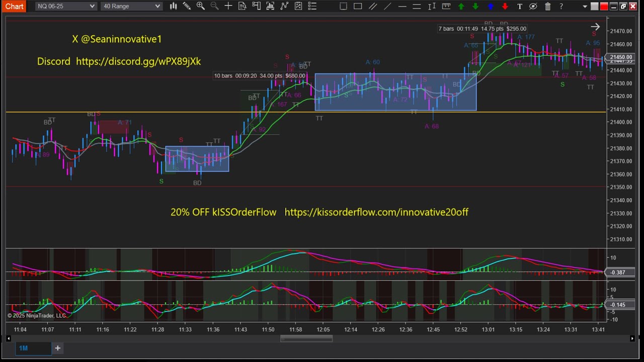The height and width of the screenshot is (362, 644).
Task: Open the Chart Trader panel icon
Action: tap(256, 6)
